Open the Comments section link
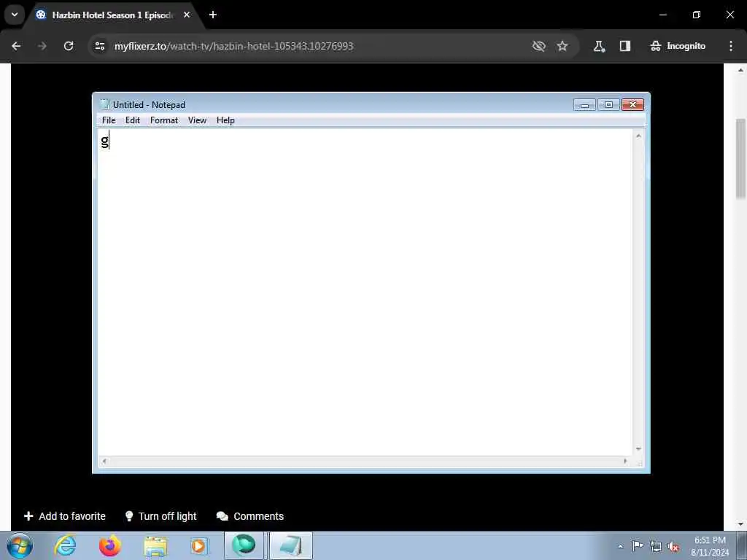This screenshot has height=560, width=747. pos(250,516)
